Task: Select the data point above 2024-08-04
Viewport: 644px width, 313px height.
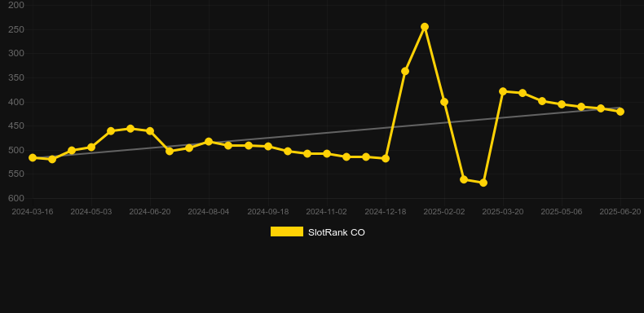Action: tap(209, 142)
